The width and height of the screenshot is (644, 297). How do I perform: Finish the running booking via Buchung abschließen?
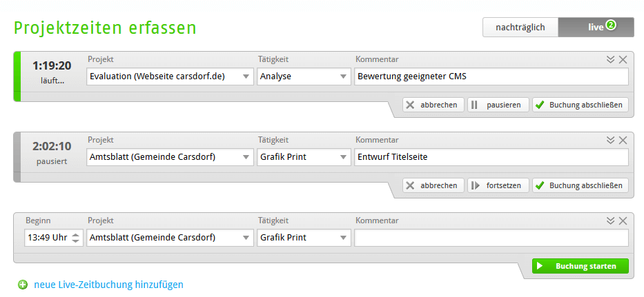[580, 105]
